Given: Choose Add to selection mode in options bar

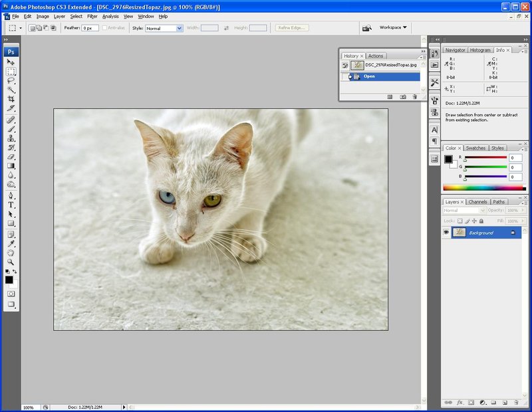Looking at the screenshot, I should point(39,28).
